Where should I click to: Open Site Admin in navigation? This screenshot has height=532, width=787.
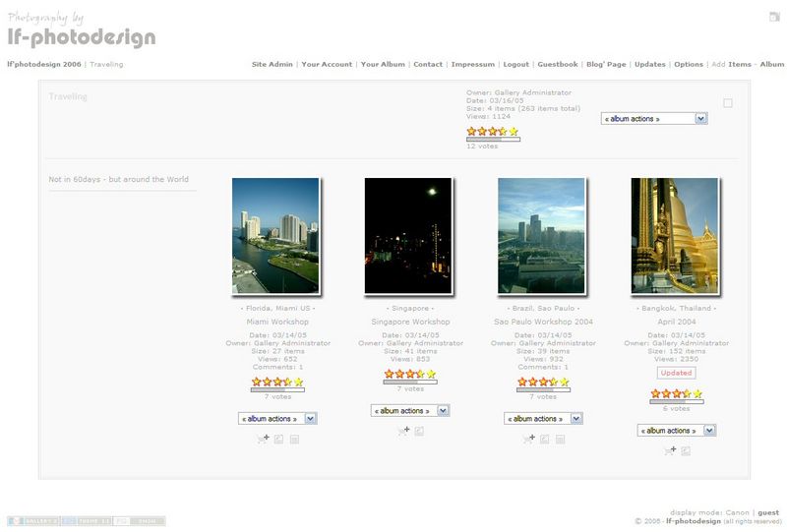click(x=272, y=64)
